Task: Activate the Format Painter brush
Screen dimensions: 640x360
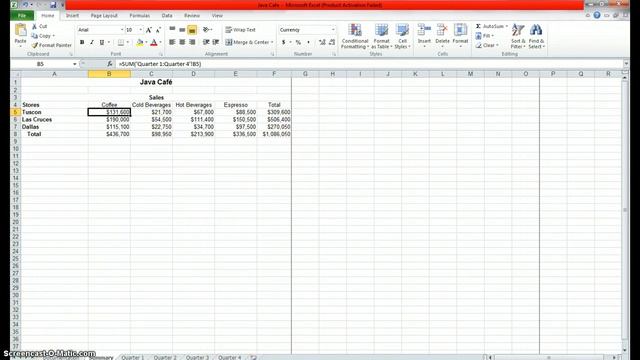Action: pos(51,45)
